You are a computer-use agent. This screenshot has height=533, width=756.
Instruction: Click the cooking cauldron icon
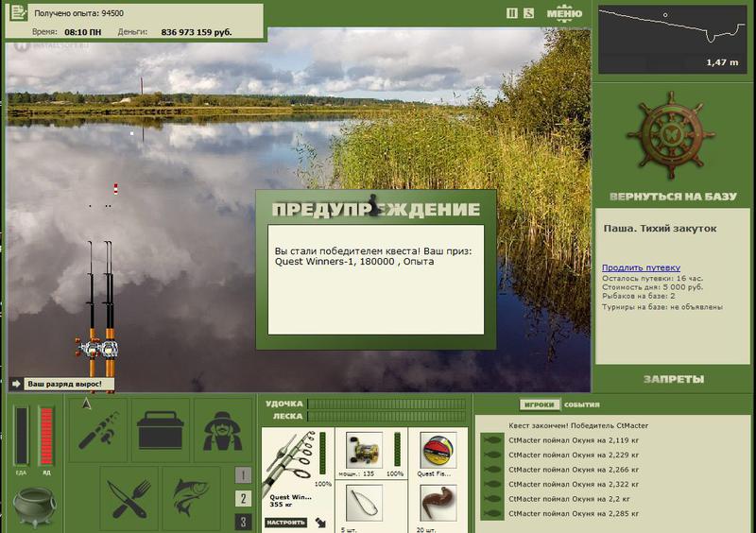[33, 507]
